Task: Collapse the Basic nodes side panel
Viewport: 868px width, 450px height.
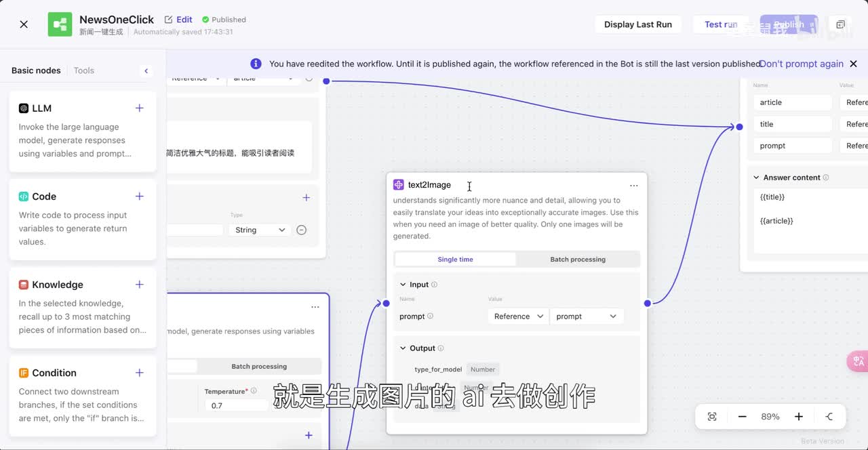Action: click(146, 70)
